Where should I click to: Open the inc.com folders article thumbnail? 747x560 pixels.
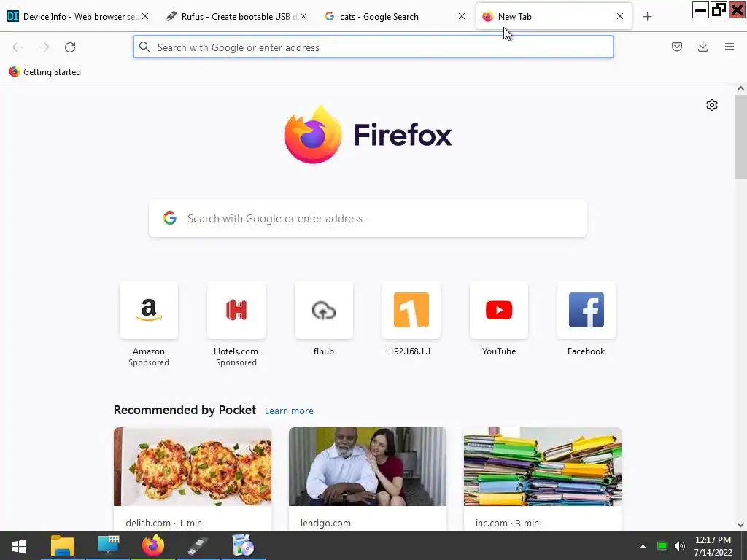pos(543,467)
